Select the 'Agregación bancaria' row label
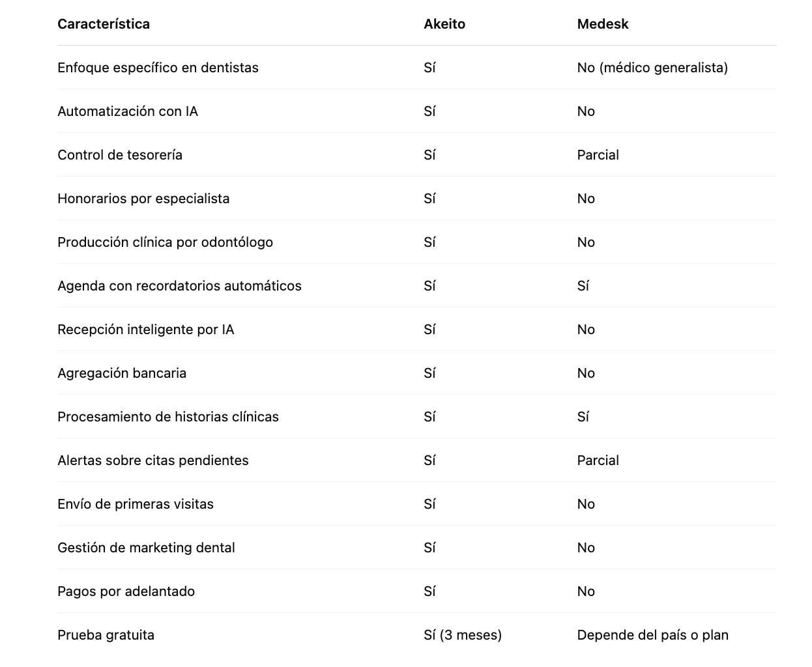 [122, 373]
